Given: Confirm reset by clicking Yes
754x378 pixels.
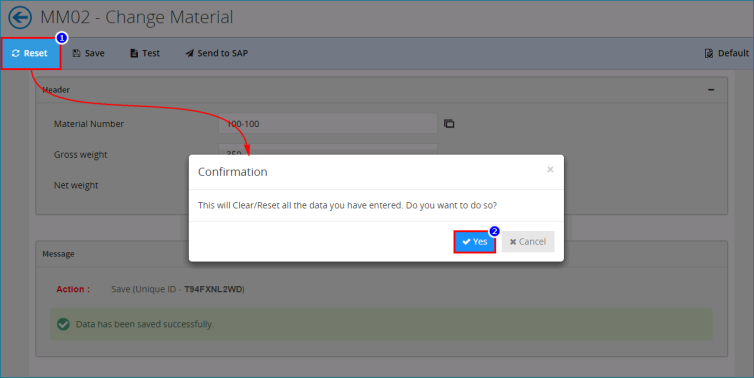Looking at the screenshot, I should [475, 241].
